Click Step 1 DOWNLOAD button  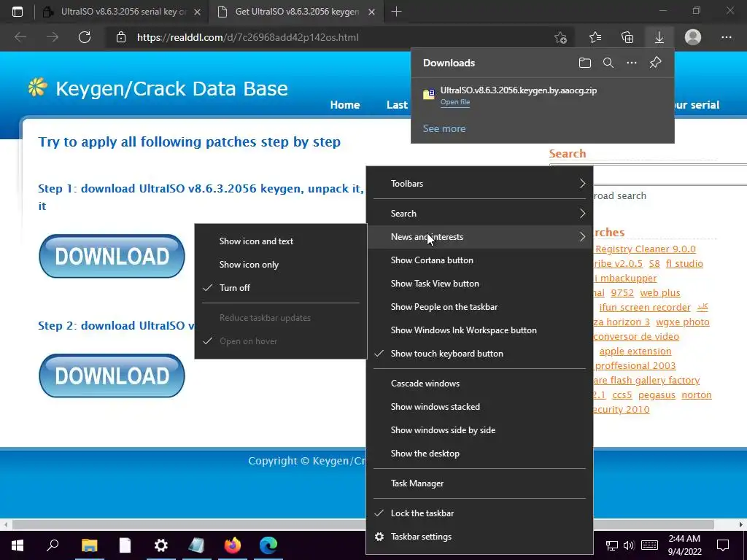112,256
